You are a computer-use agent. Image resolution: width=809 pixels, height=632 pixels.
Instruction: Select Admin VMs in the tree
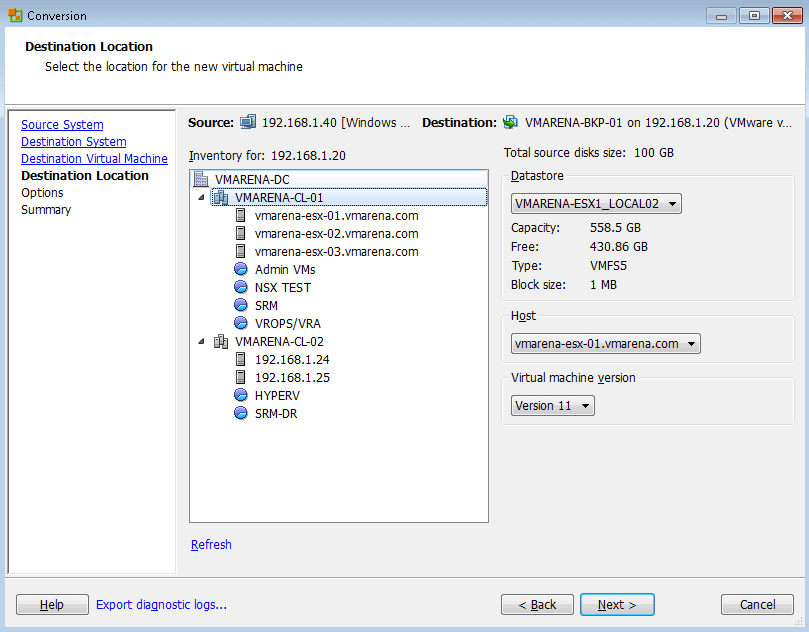(x=285, y=269)
